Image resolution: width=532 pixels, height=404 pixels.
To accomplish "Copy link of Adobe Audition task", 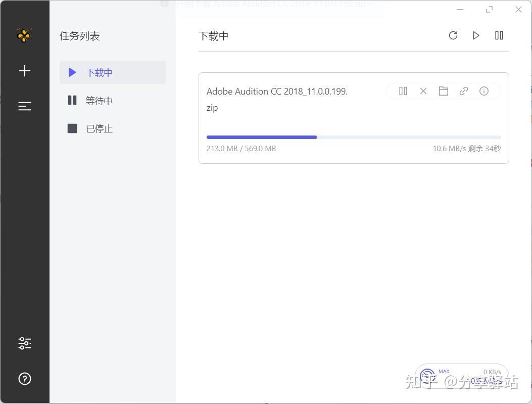I will point(463,91).
